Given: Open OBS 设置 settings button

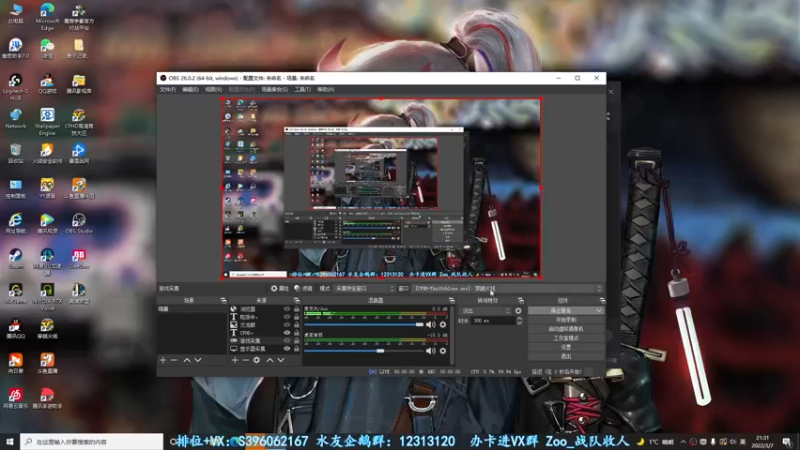Looking at the screenshot, I should (x=566, y=347).
